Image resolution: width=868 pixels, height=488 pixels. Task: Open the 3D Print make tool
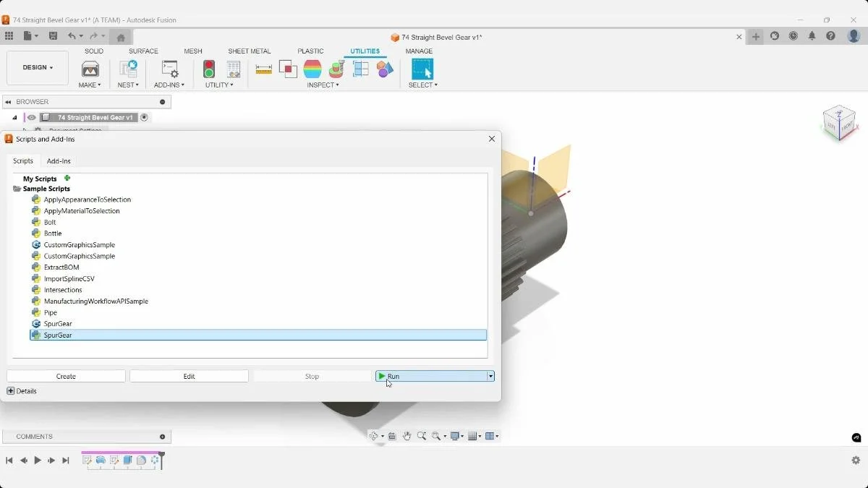(90, 69)
